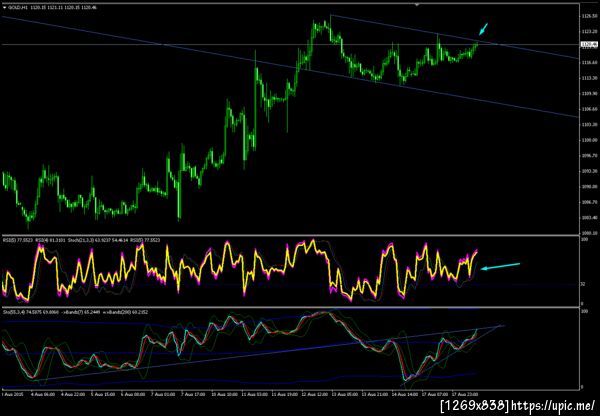
Task: Click the 1083.40 price axis label
Action: (589, 217)
